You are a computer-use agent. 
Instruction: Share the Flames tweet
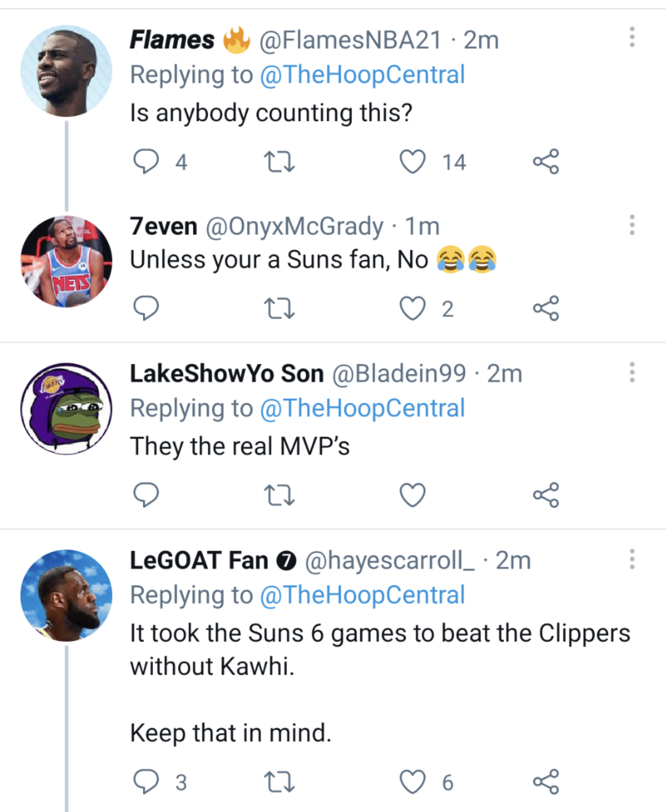tap(546, 162)
